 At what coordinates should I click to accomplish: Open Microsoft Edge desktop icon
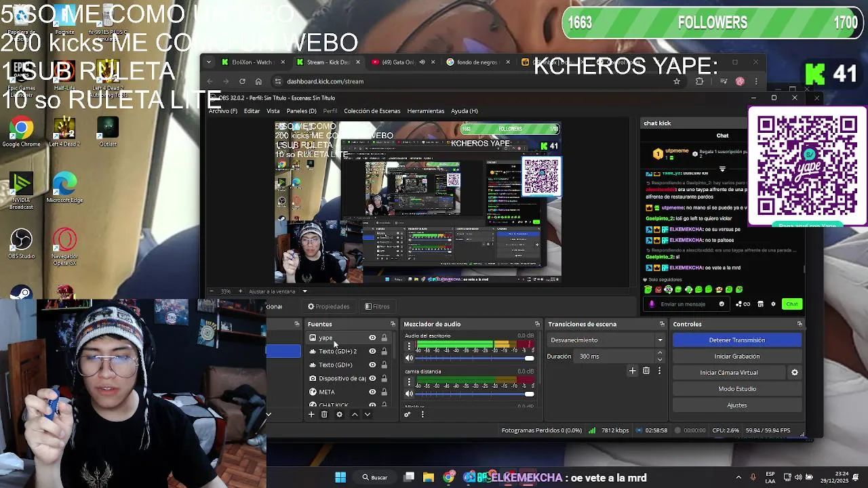64,188
